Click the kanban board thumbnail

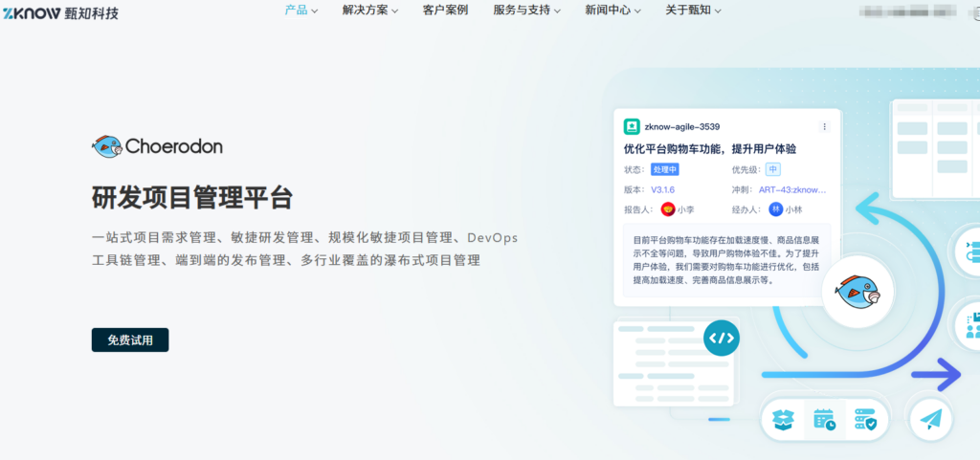935,148
